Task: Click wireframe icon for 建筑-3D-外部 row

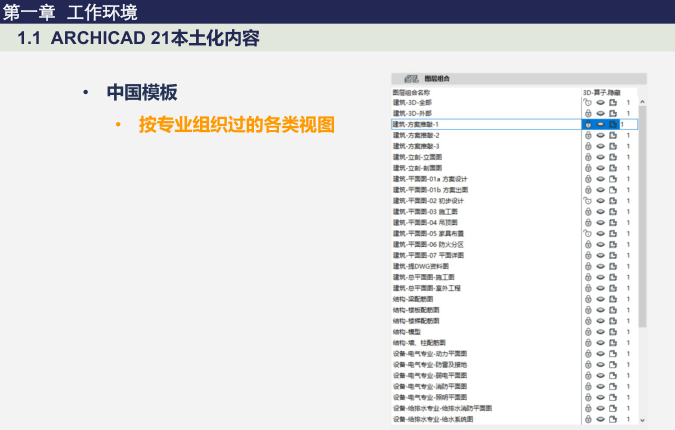Action: click(x=613, y=113)
